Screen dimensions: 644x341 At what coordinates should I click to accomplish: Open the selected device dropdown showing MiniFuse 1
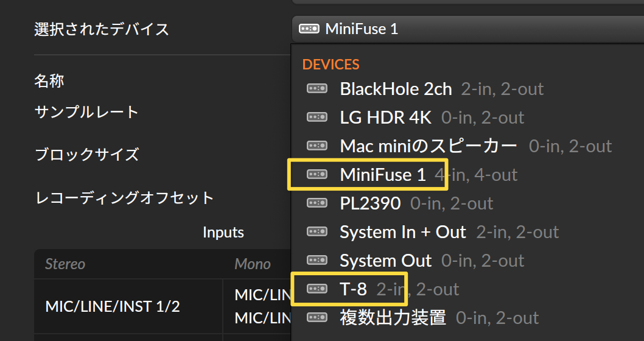[468, 29]
